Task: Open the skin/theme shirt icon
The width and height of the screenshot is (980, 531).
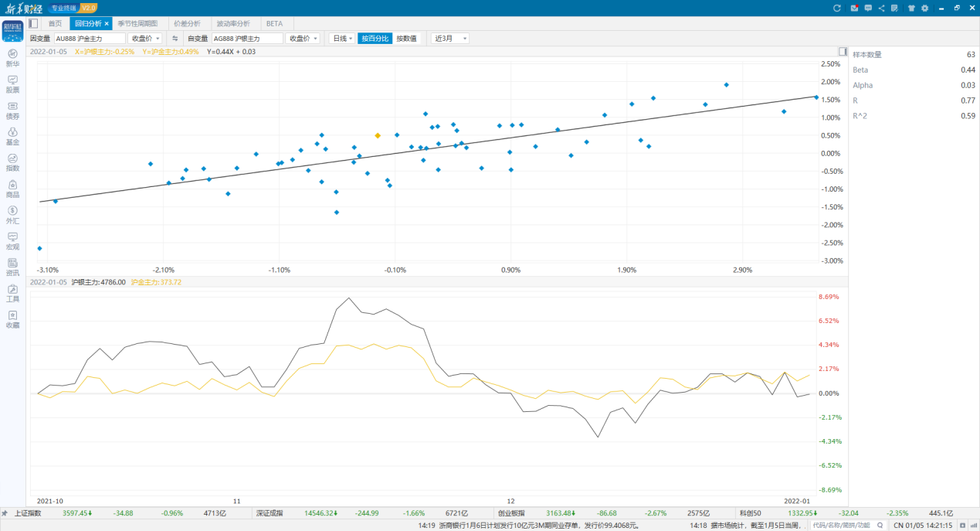Action: pyautogui.click(x=911, y=8)
